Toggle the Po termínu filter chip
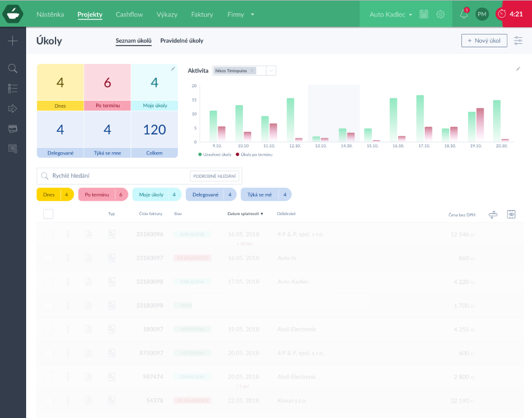The width and height of the screenshot is (532, 418). 102,195
